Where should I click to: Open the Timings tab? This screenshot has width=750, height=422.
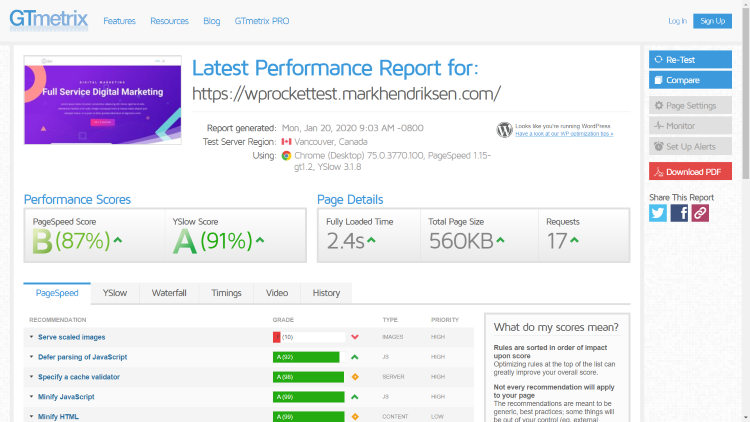226,293
